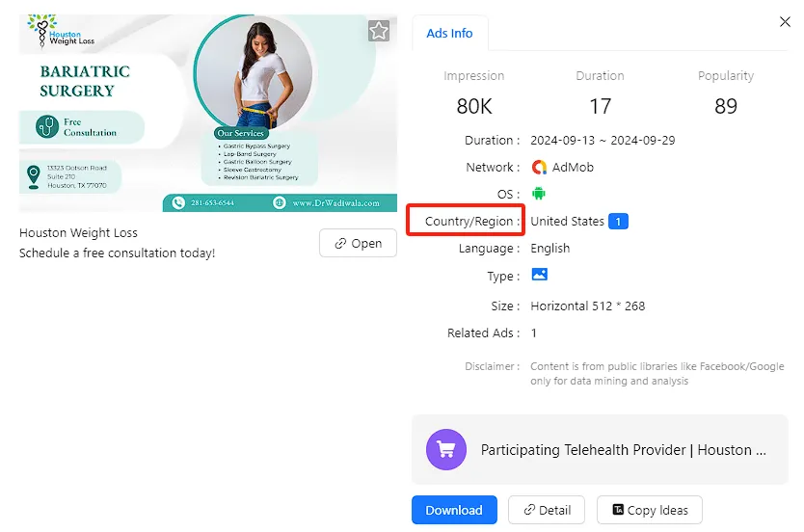The image size is (804, 532).
Task: Click the 80K impression value
Action: (x=473, y=106)
